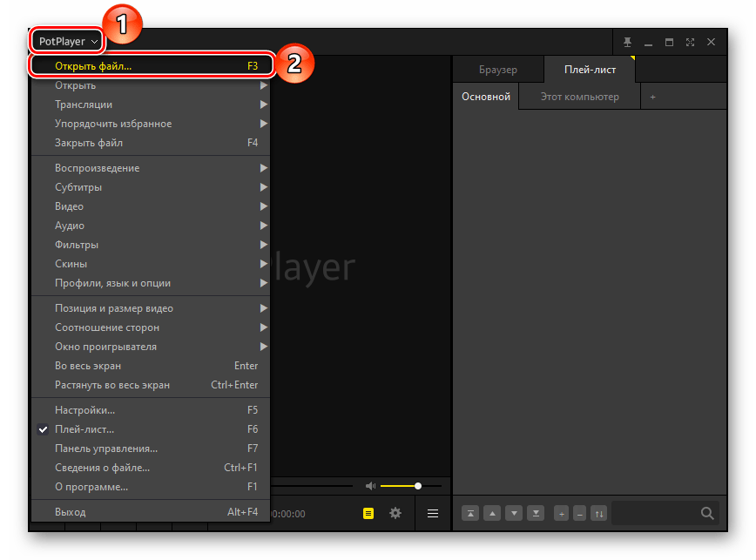Expand the Воспроизведение submenu
This screenshot has height=560, width=756.
point(151,168)
